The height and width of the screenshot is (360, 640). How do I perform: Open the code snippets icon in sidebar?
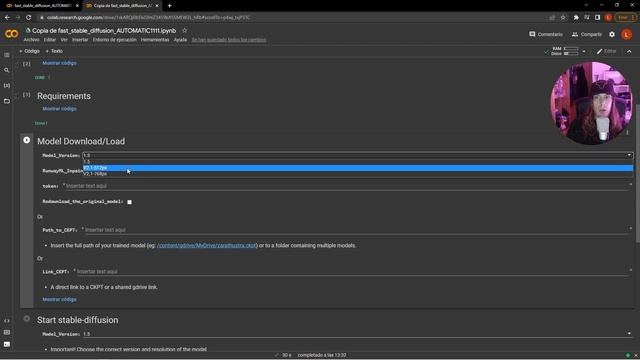tap(7, 321)
